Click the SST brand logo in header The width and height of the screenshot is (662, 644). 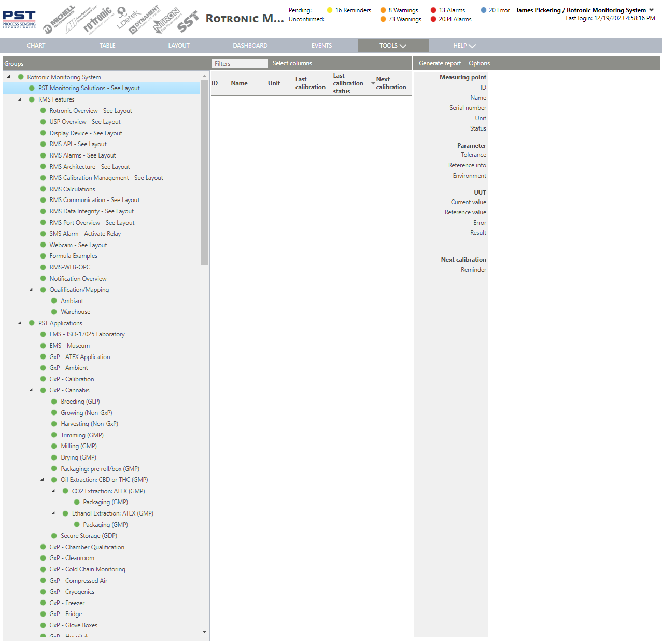pyautogui.click(x=188, y=22)
